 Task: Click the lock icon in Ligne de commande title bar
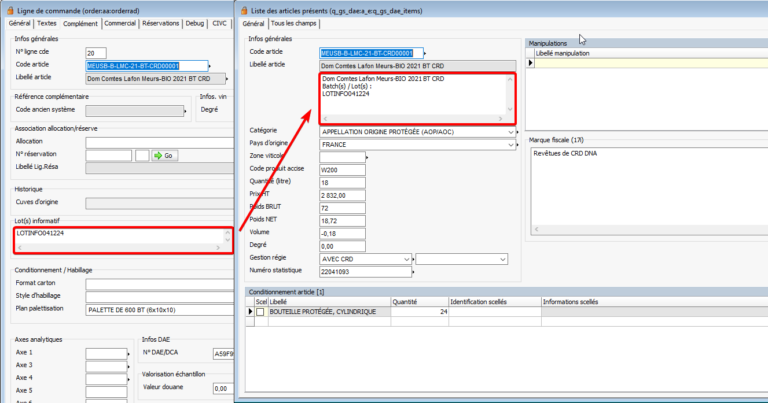(x=8, y=8)
